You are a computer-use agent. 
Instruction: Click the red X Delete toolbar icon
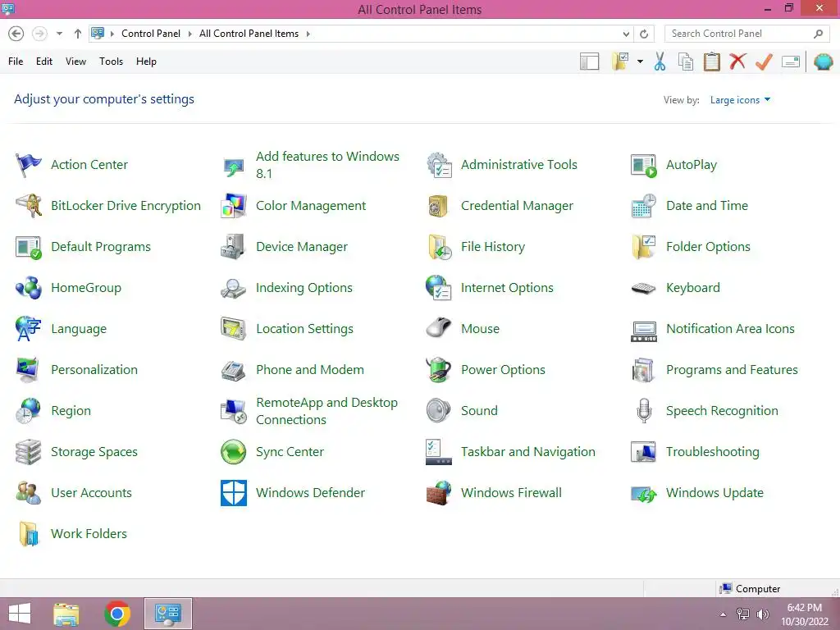click(x=737, y=61)
